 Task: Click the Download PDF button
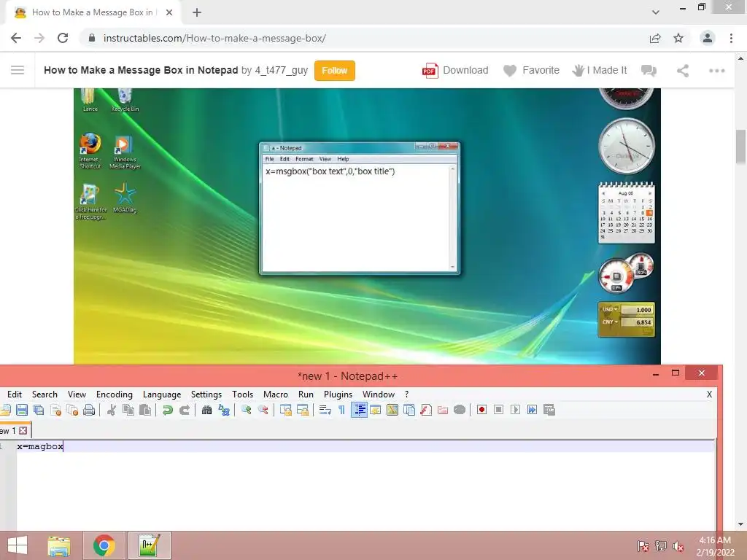(455, 71)
